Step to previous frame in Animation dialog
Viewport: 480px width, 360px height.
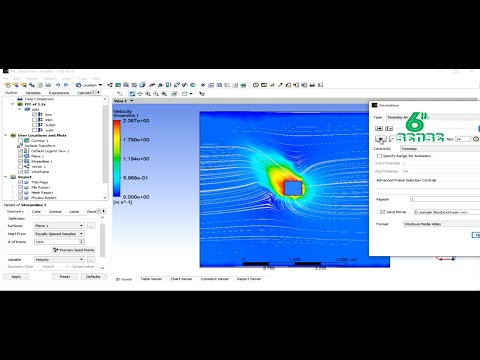[389, 128]
